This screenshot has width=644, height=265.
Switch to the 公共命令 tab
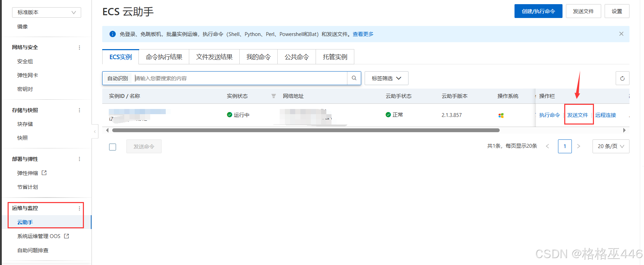coord(297,57)
